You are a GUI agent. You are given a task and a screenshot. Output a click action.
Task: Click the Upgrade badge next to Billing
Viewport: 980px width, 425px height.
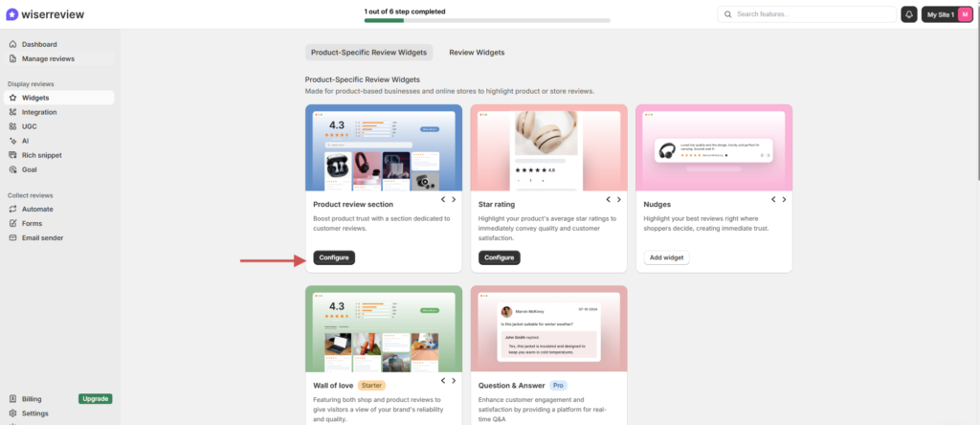(x=96, y=398)
